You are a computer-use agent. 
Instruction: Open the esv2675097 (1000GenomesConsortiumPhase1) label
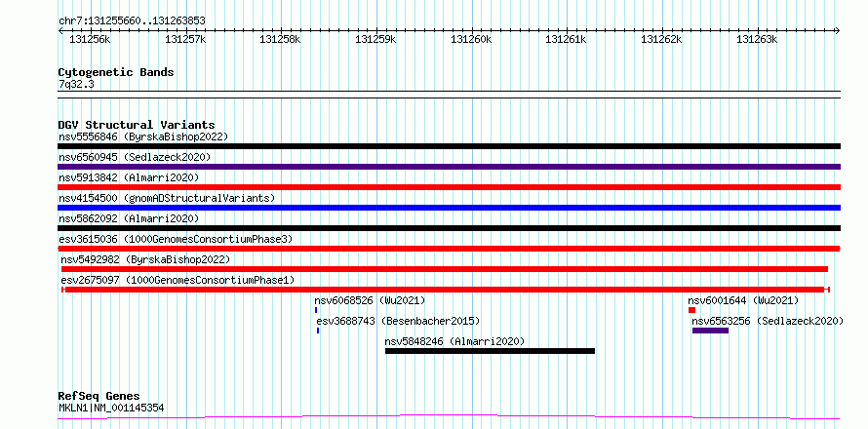[x=178, y=280]
